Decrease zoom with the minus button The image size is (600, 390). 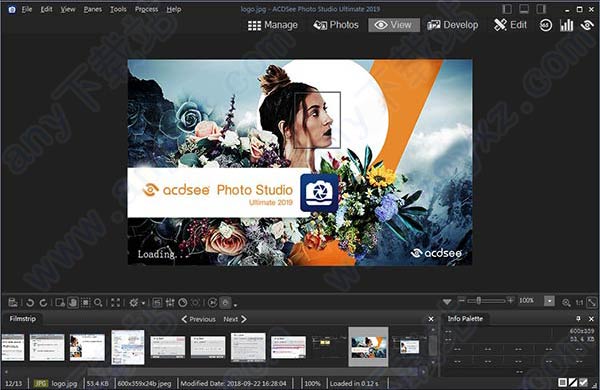tap(461, 300)
